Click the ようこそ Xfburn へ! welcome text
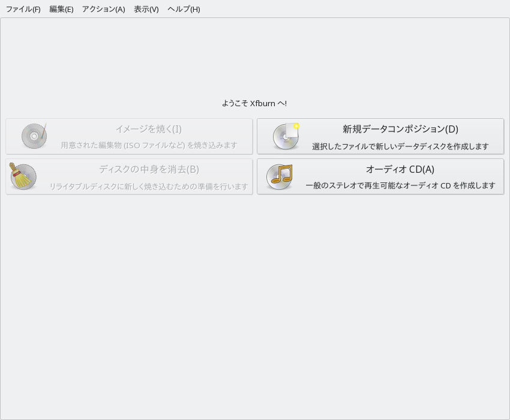Image resolution: width=510 pixels, height=420 pixels. (254, 103)
